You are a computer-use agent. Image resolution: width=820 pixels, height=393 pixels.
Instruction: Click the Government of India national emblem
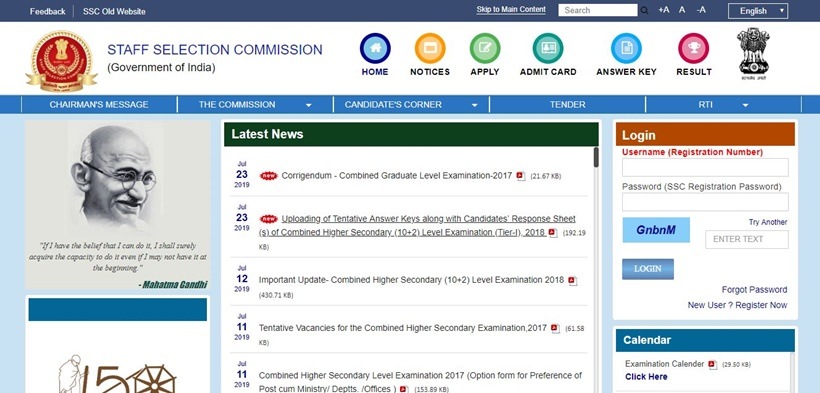(753, 54)
